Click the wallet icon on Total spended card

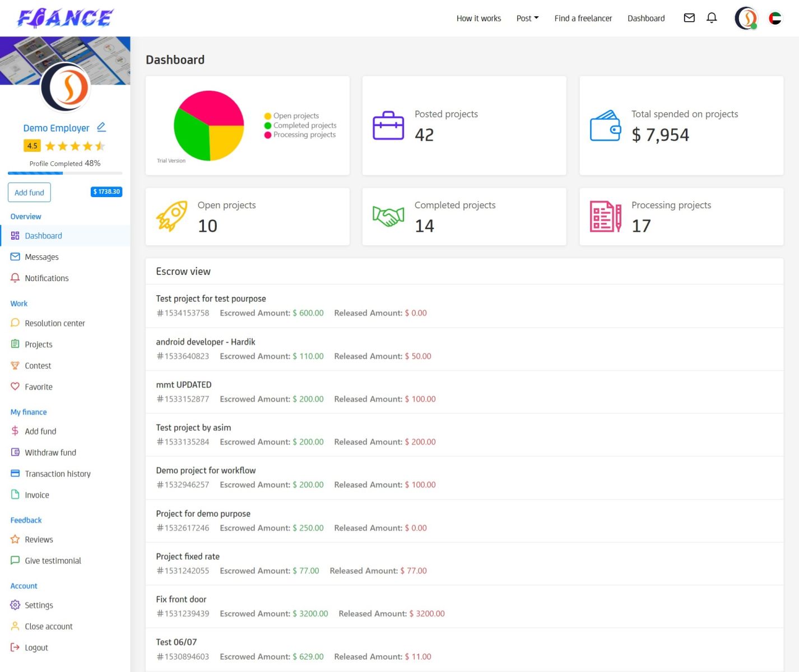coord(605,125)
